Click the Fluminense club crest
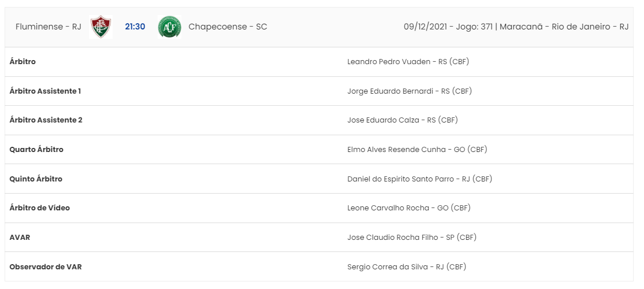Screen dimensions: 644x289 (100, 27)
